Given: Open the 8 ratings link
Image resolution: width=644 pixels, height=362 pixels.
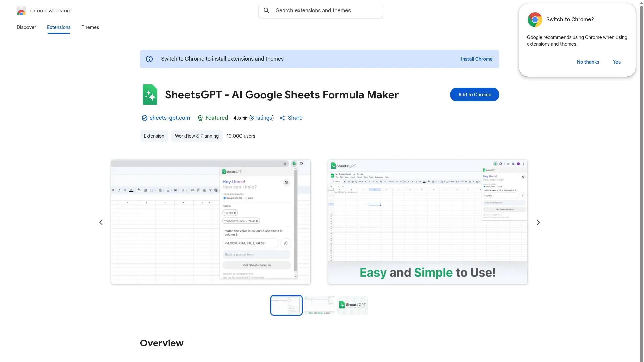Looking at the screenshot, I should pyautogui.click(x=262, y=118).
